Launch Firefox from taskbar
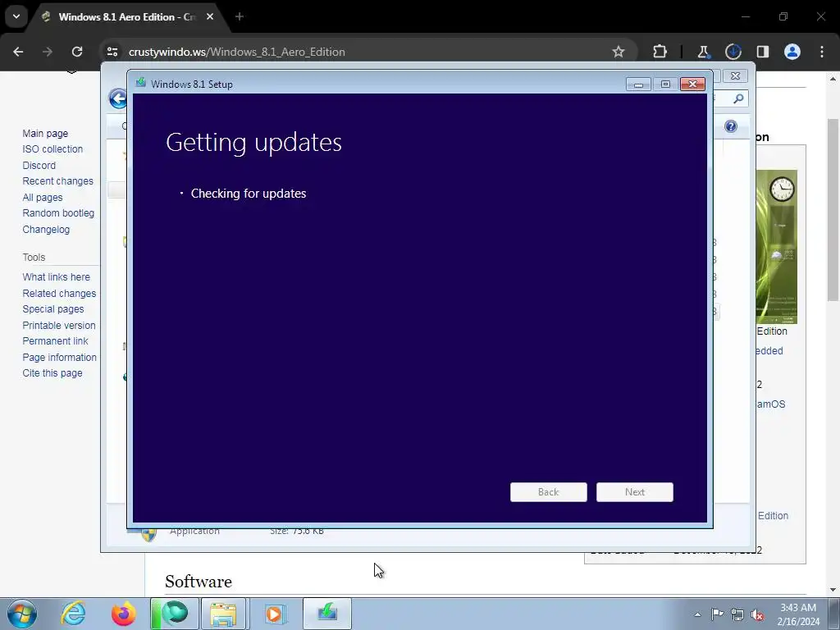Viewport: 840px width, 630px height. [124, 614]
